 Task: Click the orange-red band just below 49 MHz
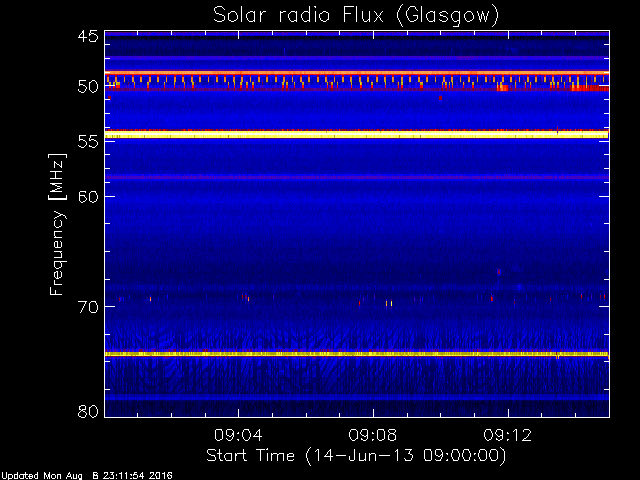click(357, 73)
